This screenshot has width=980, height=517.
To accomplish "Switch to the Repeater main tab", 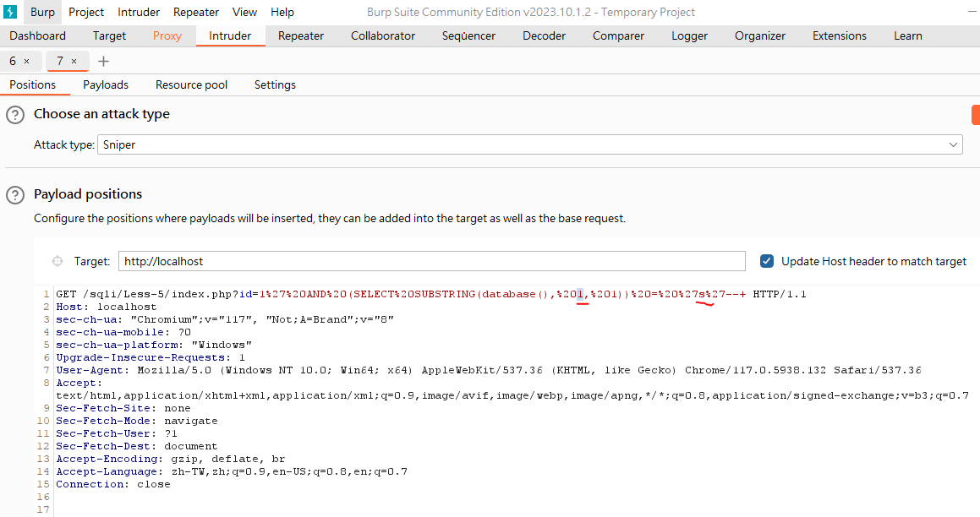I will coord(301,36).
